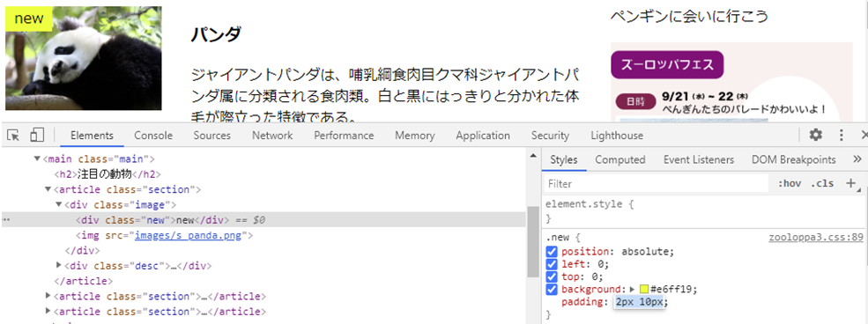Click the .new selector text
This screenshot has height=324, width=868.
point(559,239)
